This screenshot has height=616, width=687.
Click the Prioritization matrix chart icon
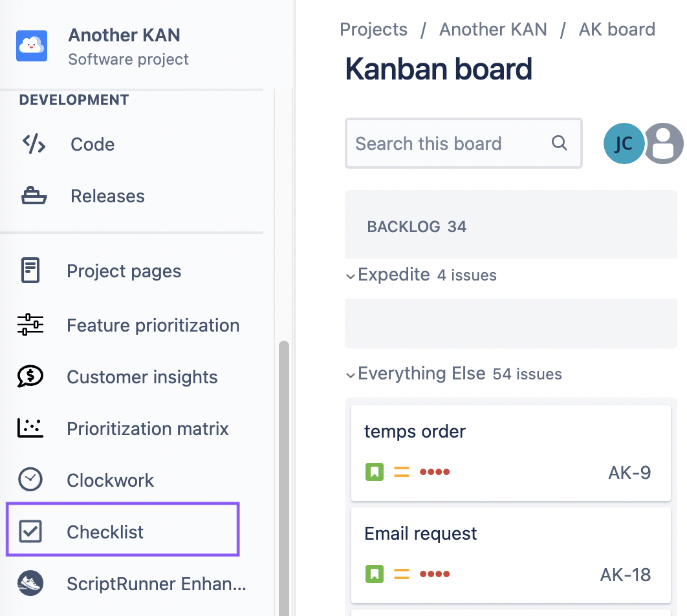tap(30, 429)
